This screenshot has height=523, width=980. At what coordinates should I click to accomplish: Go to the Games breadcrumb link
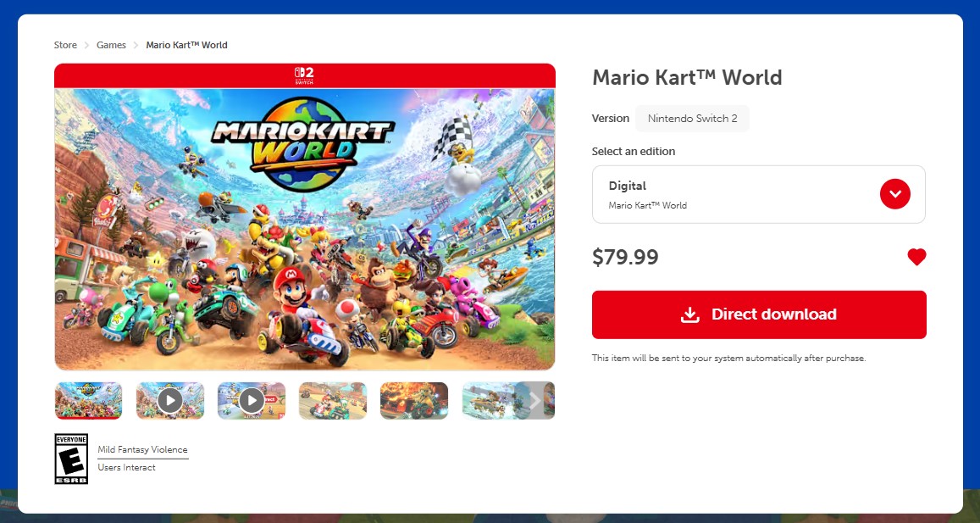pos(111,45)
